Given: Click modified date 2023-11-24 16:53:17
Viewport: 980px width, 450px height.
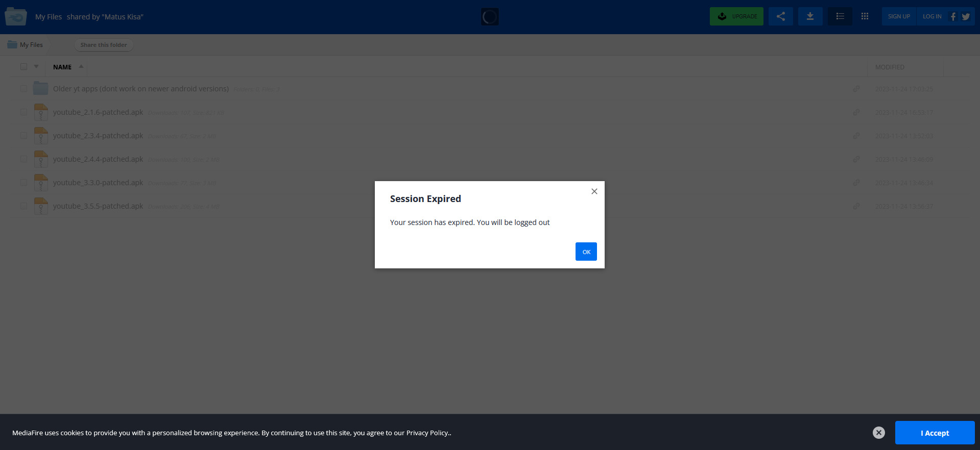Looking at the screenshot, I should click(904, 113).
